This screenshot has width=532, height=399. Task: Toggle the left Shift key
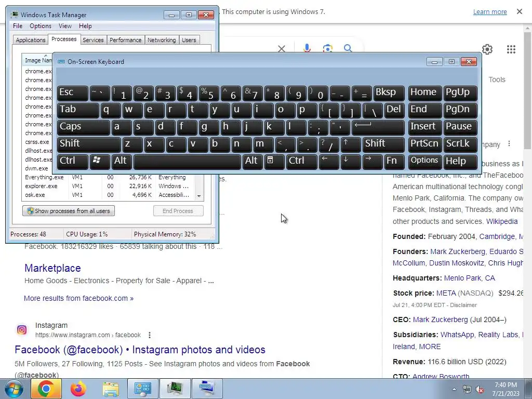(88, 144)
